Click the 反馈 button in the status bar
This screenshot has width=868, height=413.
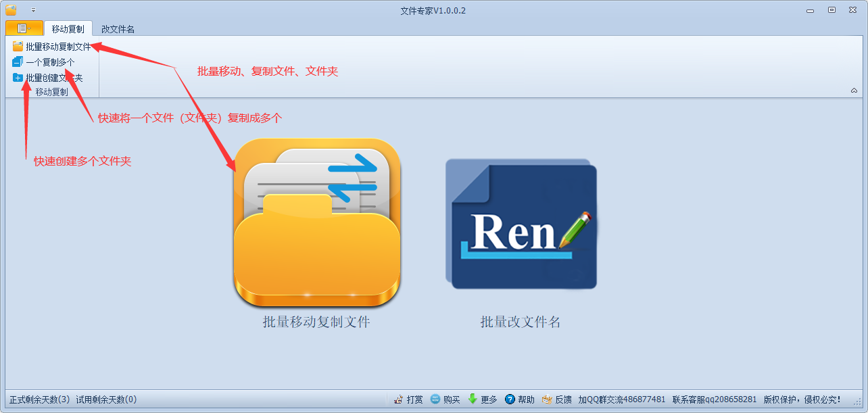pyautogui.click(x=556, y=399)
